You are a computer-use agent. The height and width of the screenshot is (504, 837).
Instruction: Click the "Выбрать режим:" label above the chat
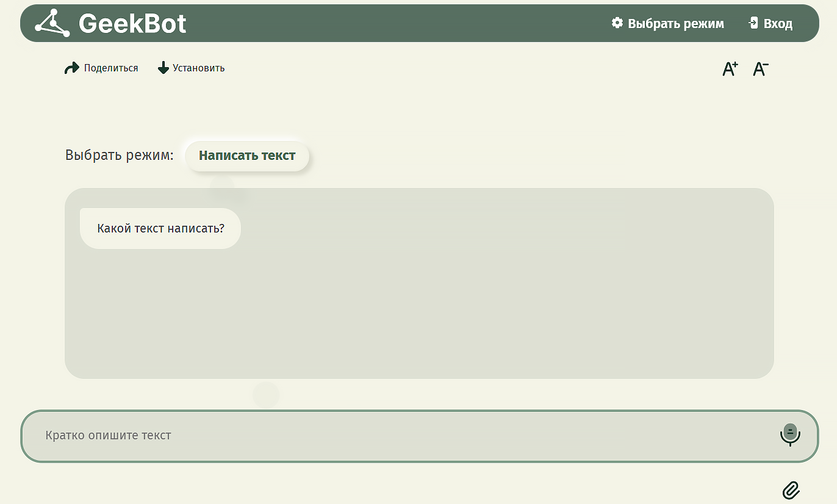(120, 156)
